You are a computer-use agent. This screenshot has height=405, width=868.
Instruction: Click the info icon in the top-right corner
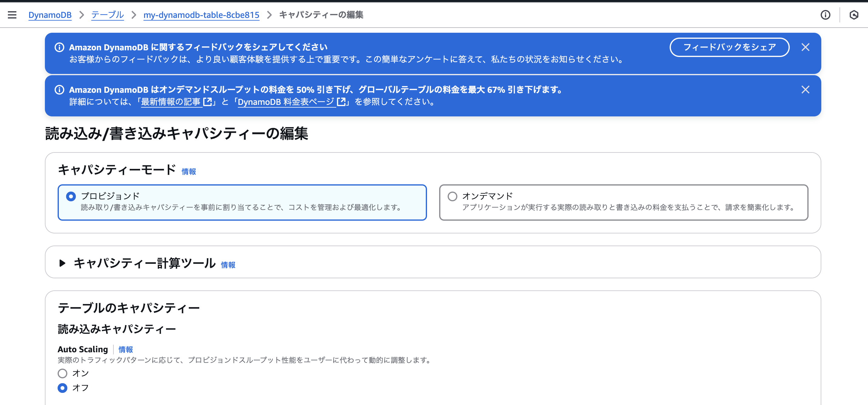click(826, 15)
